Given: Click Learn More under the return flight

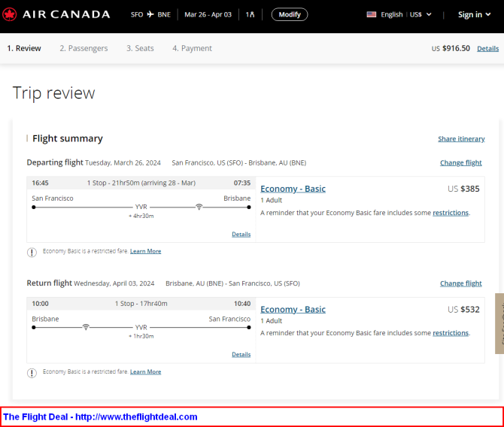Looking at the screenshot, I should click(x=145, y=371).
